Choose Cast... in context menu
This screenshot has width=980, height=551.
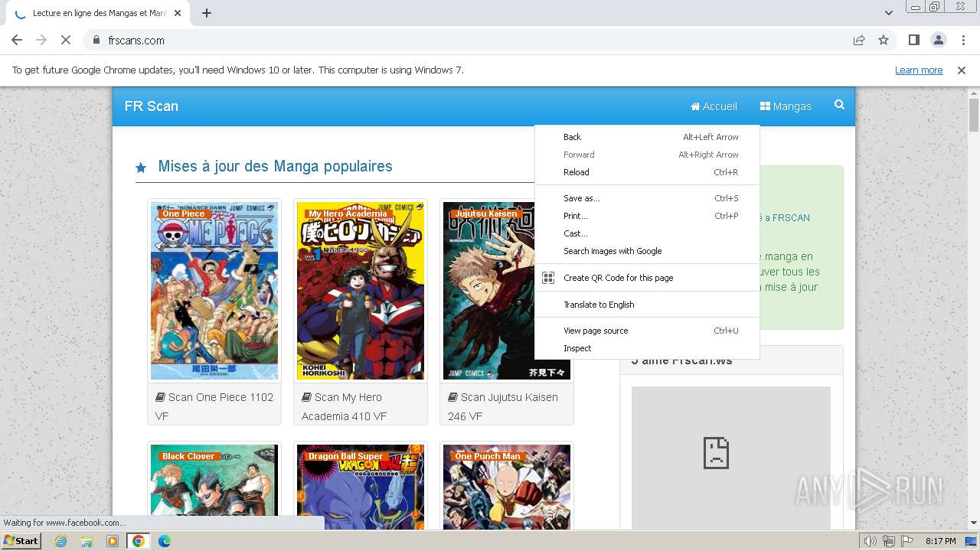(647, 233)
